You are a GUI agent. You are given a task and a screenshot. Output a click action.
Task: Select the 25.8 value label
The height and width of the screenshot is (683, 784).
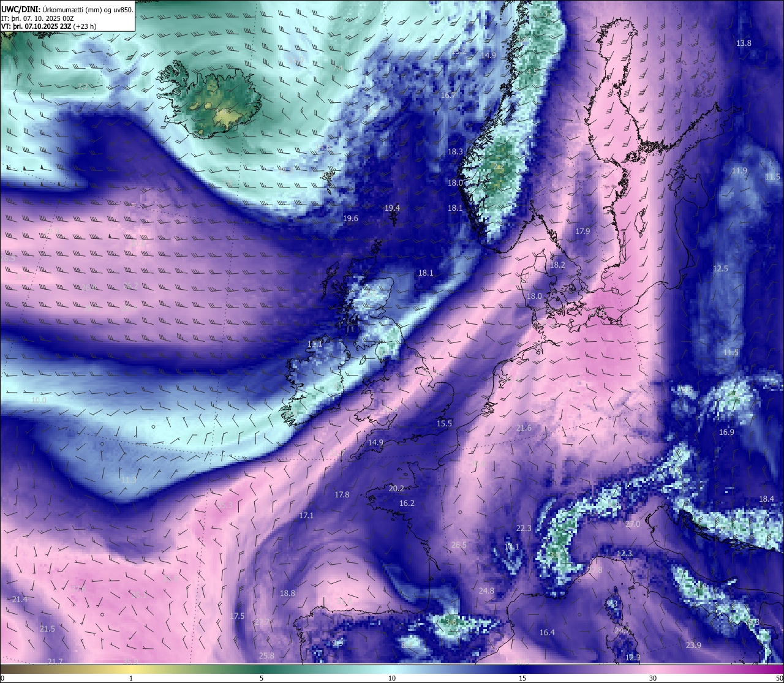(266, 655)
